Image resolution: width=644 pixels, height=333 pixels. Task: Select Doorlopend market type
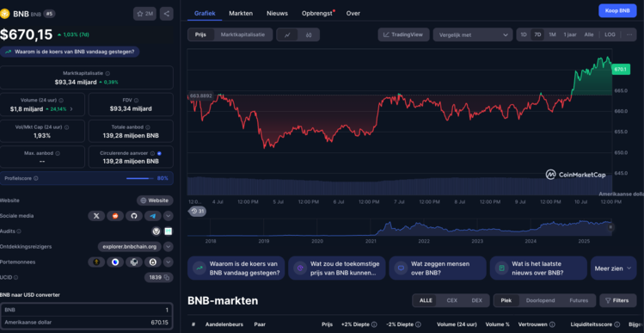pyautogui.click(x=541, y=300)
